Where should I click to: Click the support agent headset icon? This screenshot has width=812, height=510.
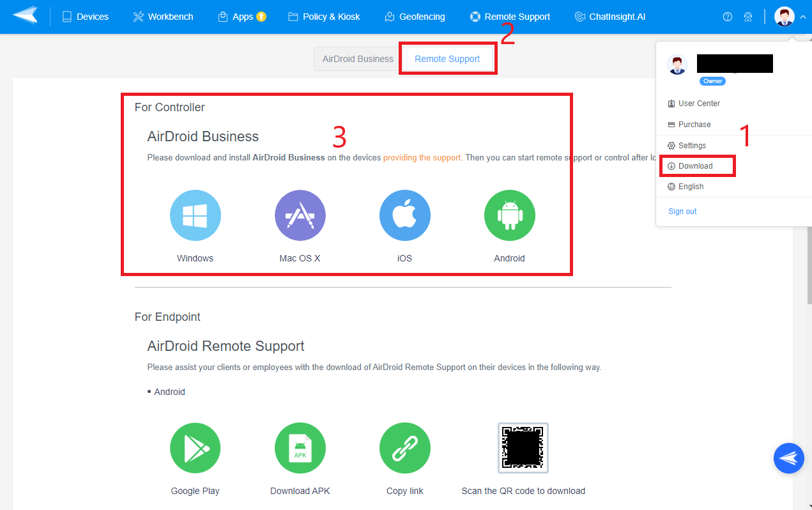coord(748,17)
